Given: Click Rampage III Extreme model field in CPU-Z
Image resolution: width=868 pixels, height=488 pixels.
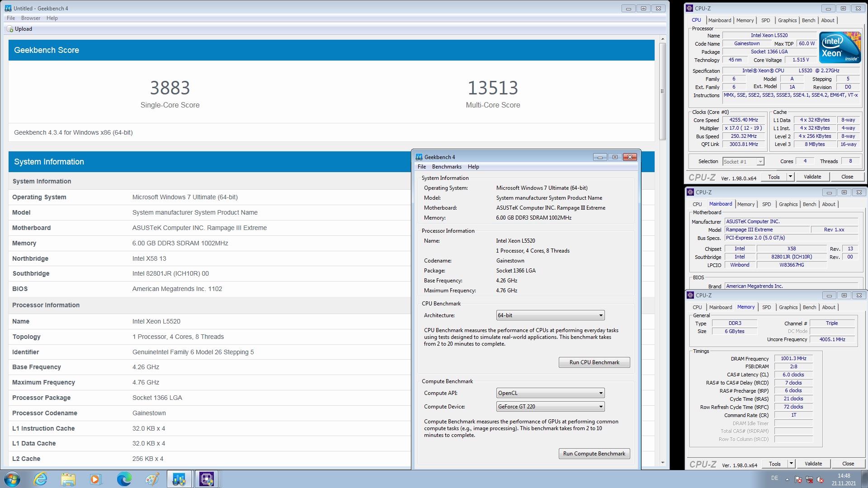Looking at the screenshot, I should click(x=767, y=230).
